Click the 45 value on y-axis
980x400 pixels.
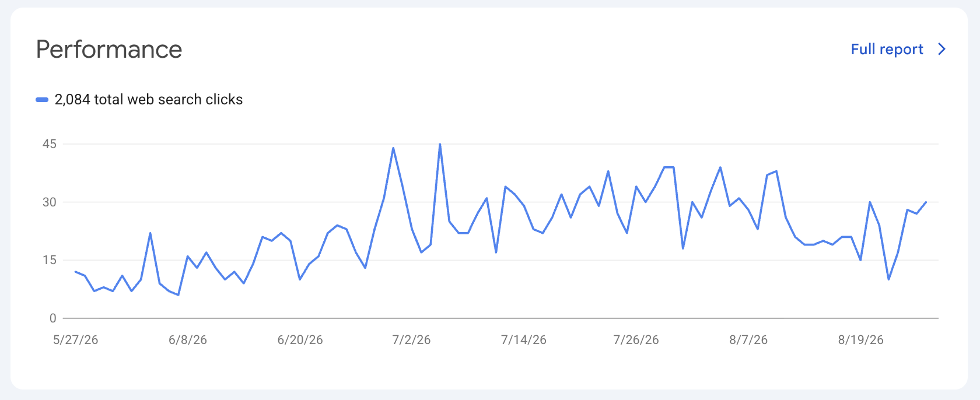(50, 144)
